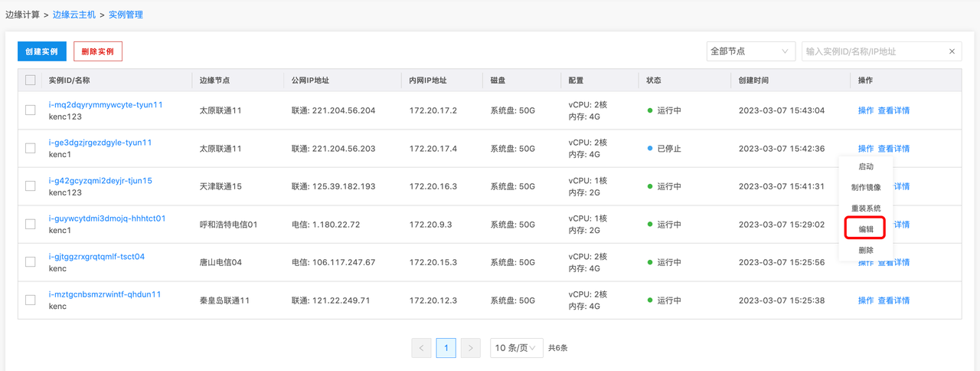This screenshot has width=980, height=371.
Task: Open instance link i-gjtggzrxgrqtqmlf-tsct04
Action: click(x=96, y=257)
